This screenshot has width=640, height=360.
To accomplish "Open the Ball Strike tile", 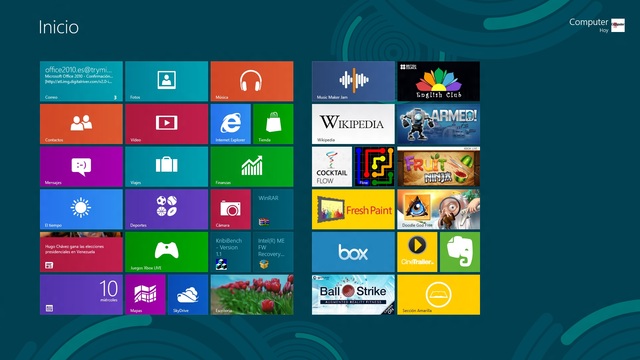I will [x=353, y=295].
